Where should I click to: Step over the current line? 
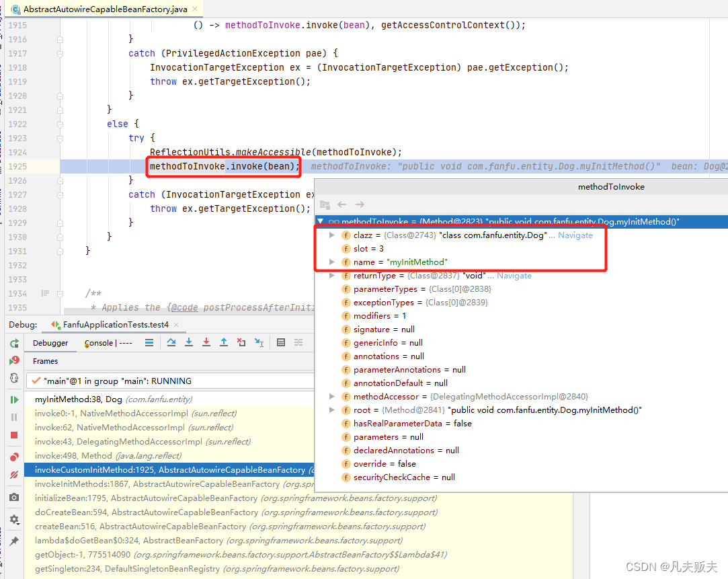tap(171, 343)
